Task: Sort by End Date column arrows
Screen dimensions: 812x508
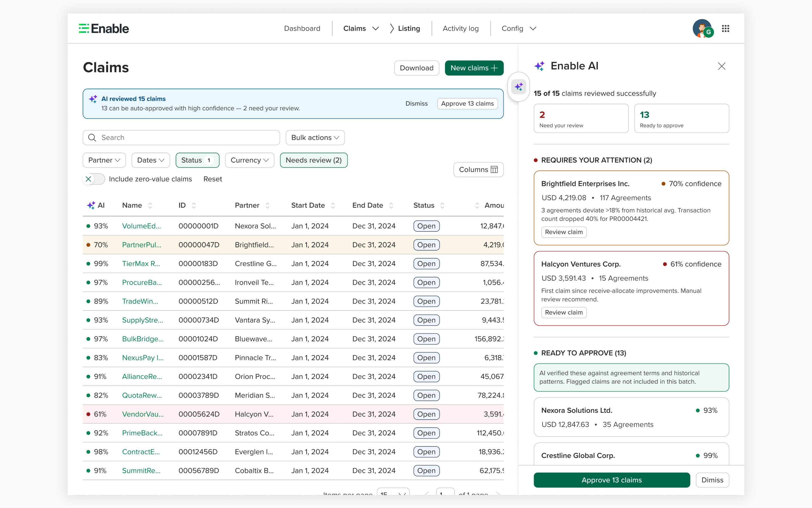Action: tap(391, 205)
